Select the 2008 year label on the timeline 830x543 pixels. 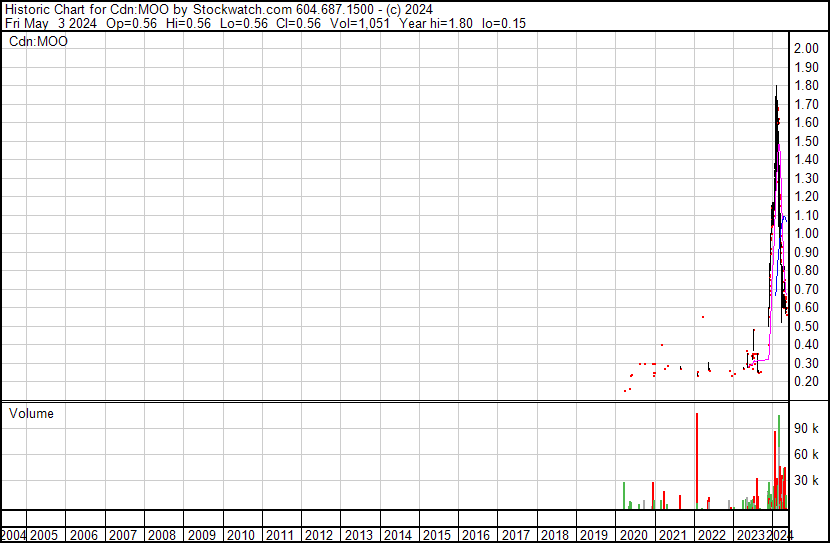tap(162, 536)
